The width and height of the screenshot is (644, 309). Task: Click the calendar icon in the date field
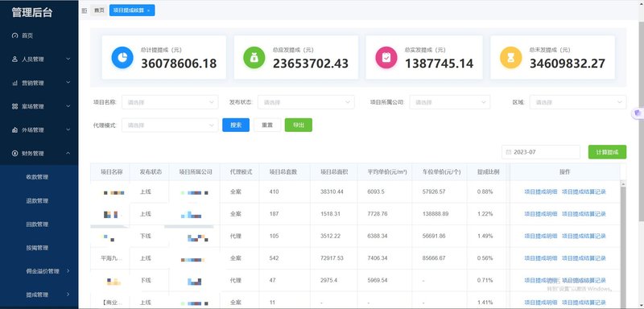click(509, 152)
